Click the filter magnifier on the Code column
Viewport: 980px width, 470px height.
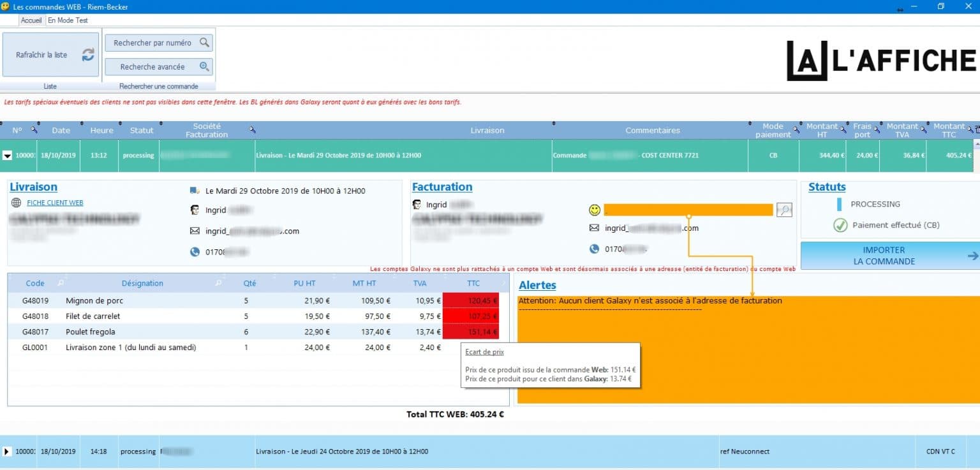(x=60, y=282)
